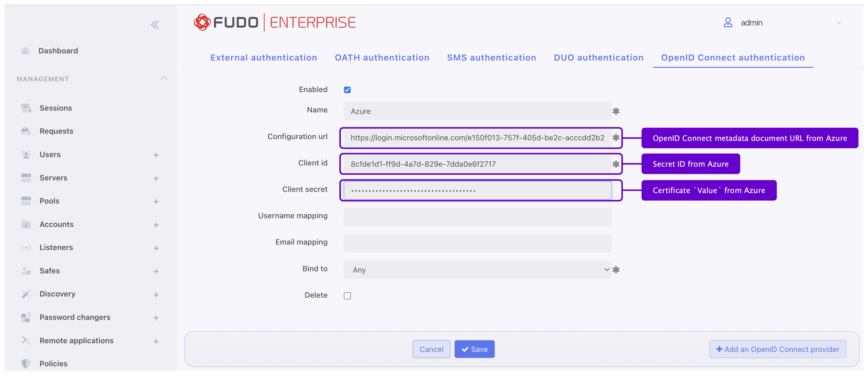Click the Dashboard gauge icon
The image size is (868, 378).
[x=26, y=51]
